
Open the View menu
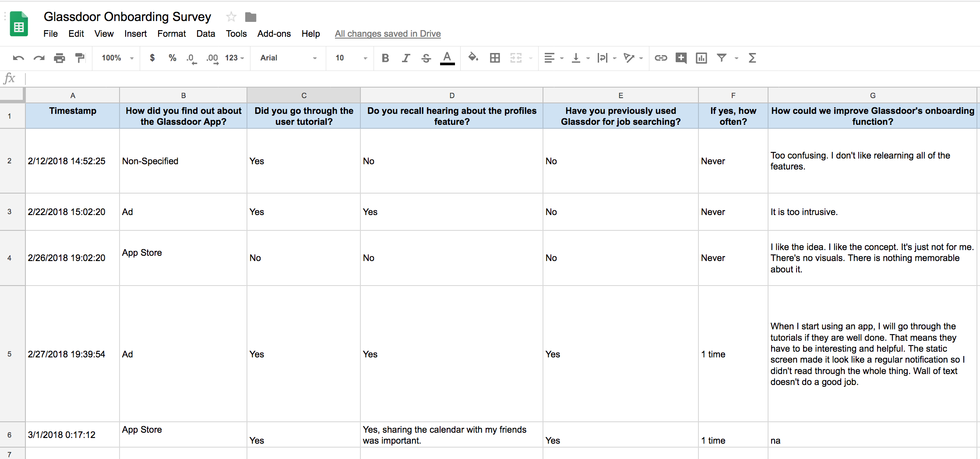point(104,34)
